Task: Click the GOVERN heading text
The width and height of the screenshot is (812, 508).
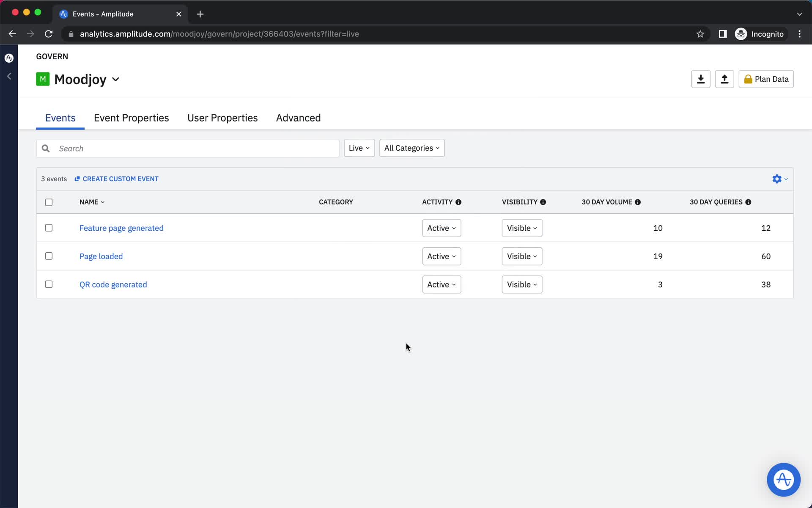Action: 52,56
